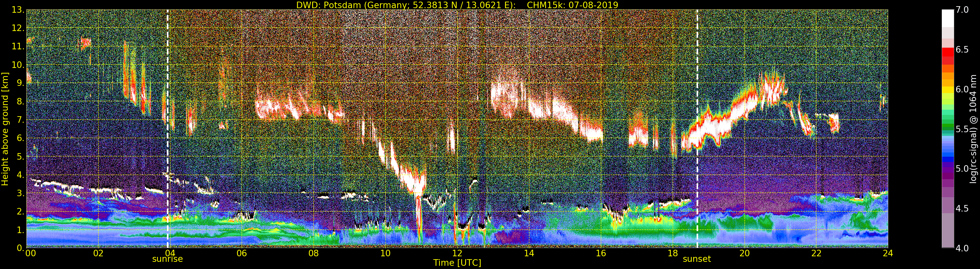980x269 pixels.
Task: Click the "20" time axis tick label
Action: tap(745, 253)
